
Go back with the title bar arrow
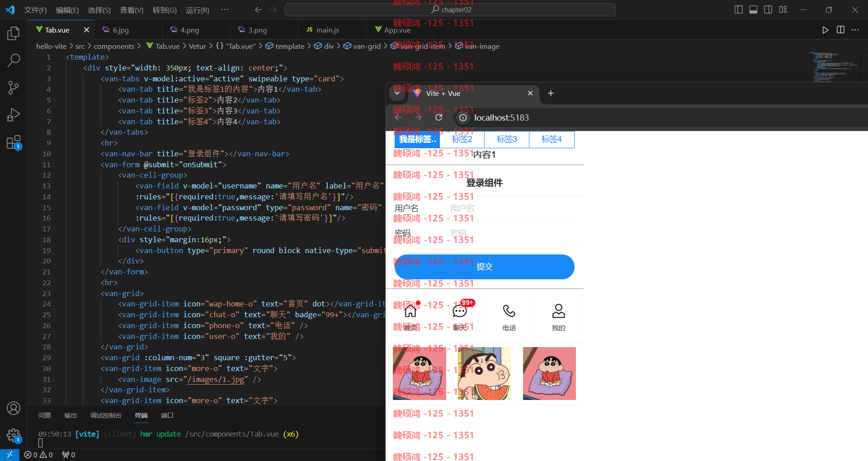click(258, 9)
